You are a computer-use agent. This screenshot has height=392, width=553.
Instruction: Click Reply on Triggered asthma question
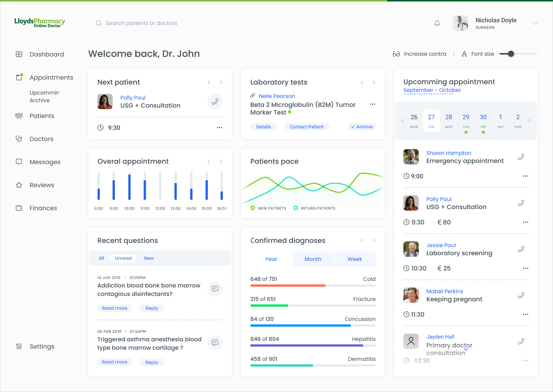(x=152, y=362)
